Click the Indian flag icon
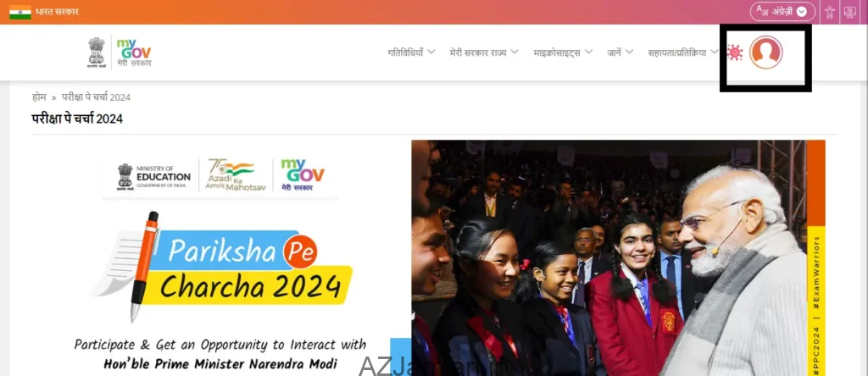Viewport: 868px width, 376px height. [x=20, y=12]
